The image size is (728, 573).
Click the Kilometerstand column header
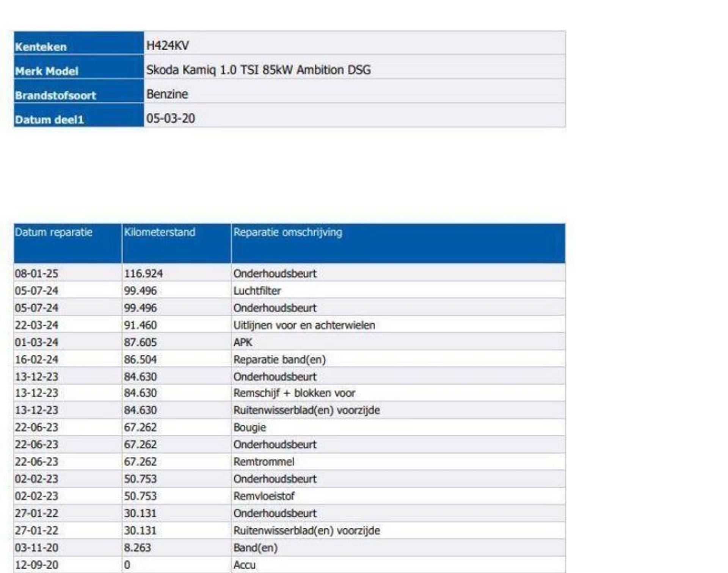coord(160,232)
